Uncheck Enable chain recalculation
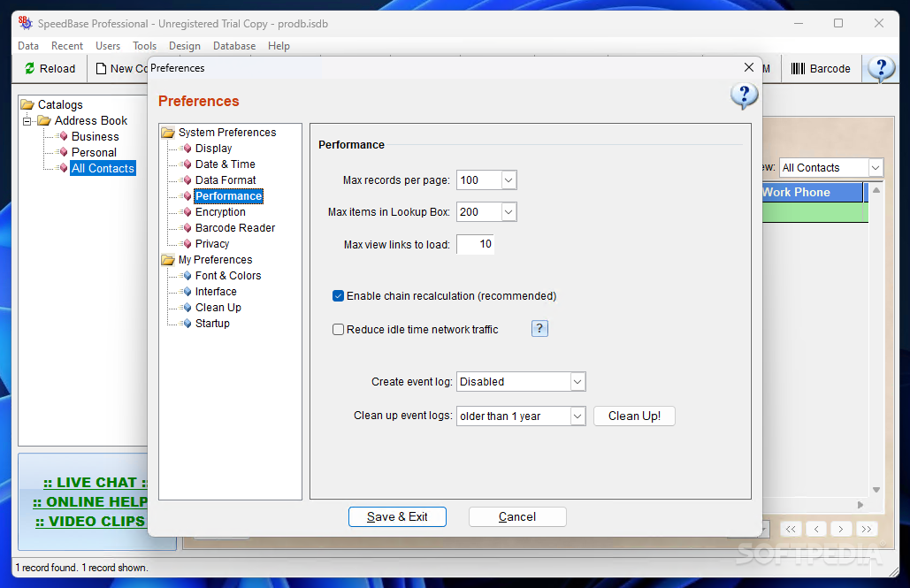910x588 pixels. point(338,296)
